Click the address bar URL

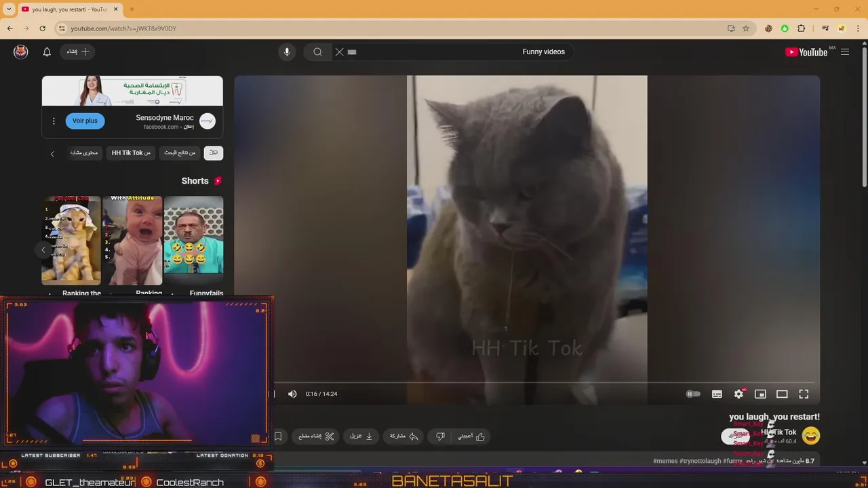point(123,28)
